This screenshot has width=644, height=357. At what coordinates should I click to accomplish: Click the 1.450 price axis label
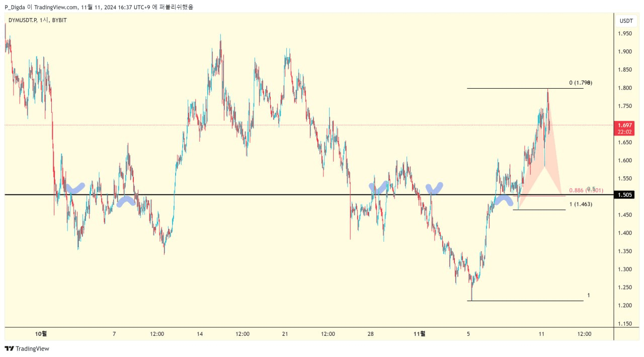click(x=625, y=215)
